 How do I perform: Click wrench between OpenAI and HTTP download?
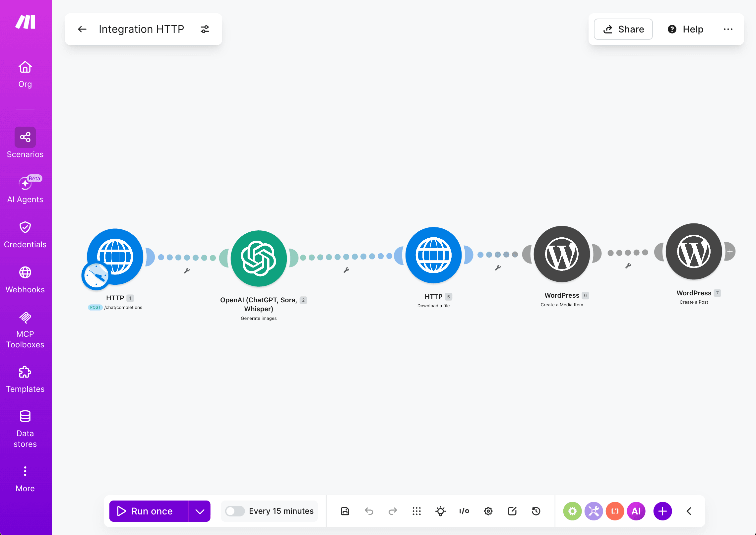pos(346,270)
